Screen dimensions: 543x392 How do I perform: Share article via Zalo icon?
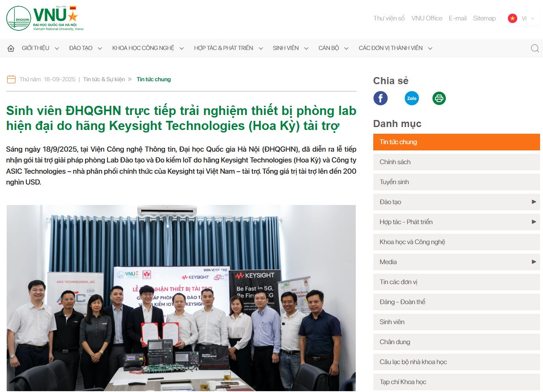(x=412, y=98)
